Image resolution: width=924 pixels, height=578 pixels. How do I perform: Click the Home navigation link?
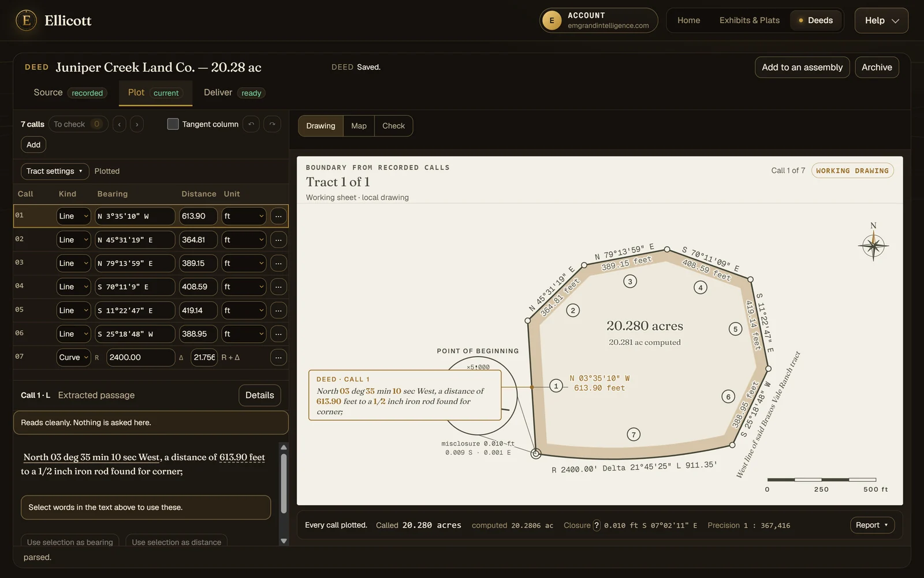(x=688, y=20)
